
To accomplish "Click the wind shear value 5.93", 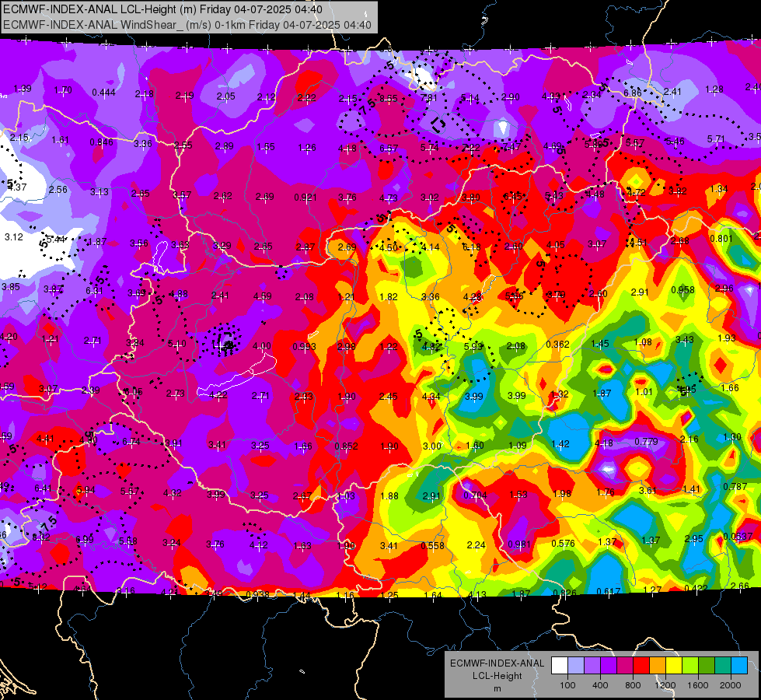I will [473, 346].
